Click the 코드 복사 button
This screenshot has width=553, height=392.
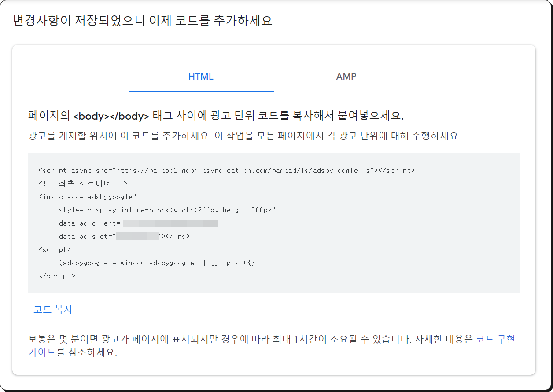pyautogui.click(x=53, y=310)
